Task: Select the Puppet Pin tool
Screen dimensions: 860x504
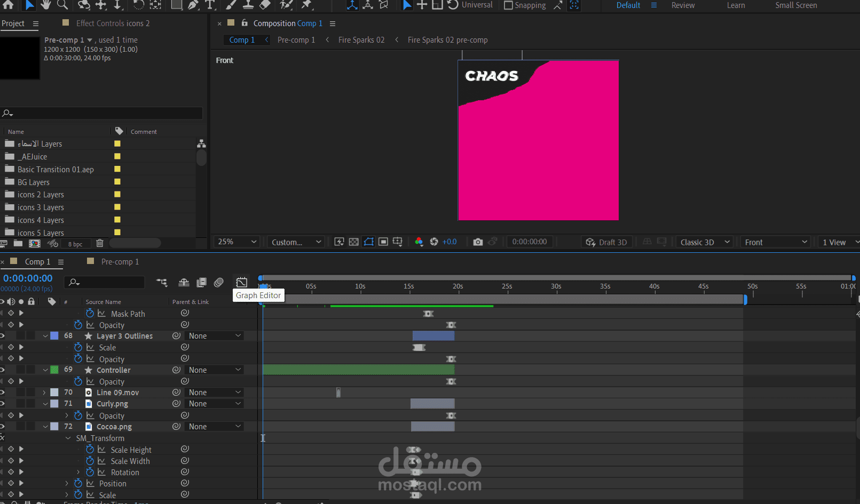Action: click(306, 5)
